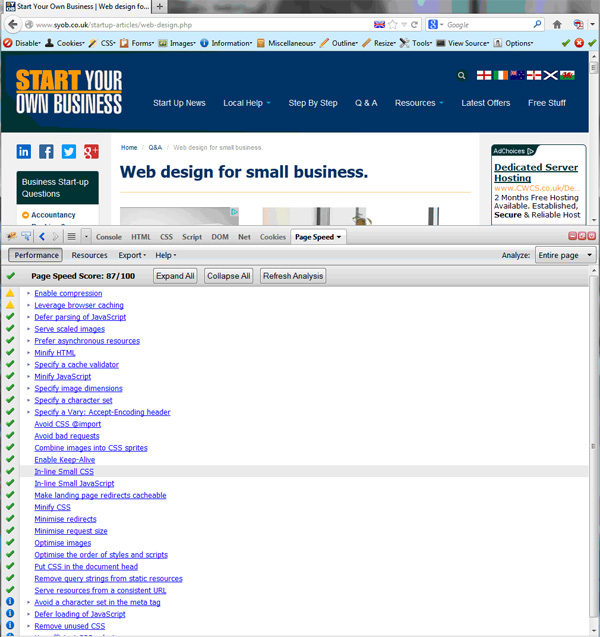Activate Firebug element inspector icon
The image size is (600, 637).
click(27, 237)
